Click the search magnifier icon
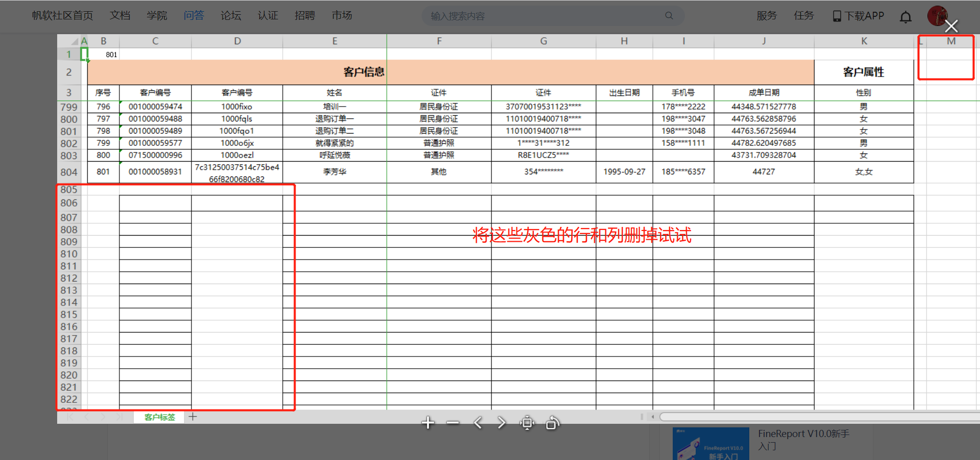Image resolution: width=980 pixels, height=460 pixels. pyautogui.click(x=669, y=16)
